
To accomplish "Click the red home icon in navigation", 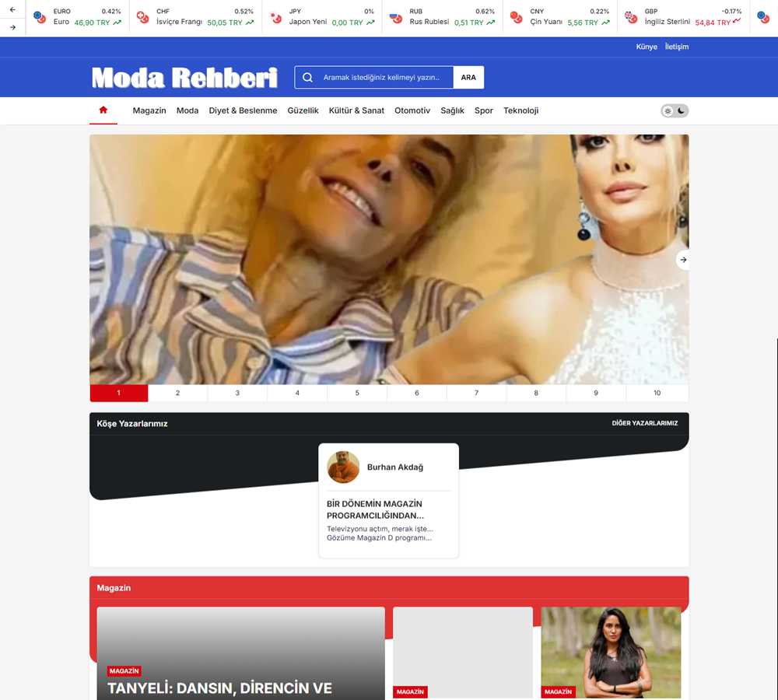I will [x=103, y=110].
